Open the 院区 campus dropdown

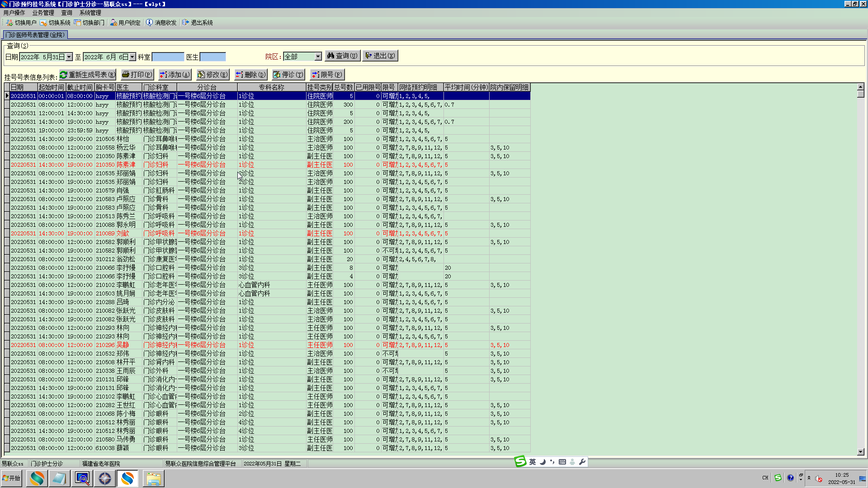tap(318, 56)
